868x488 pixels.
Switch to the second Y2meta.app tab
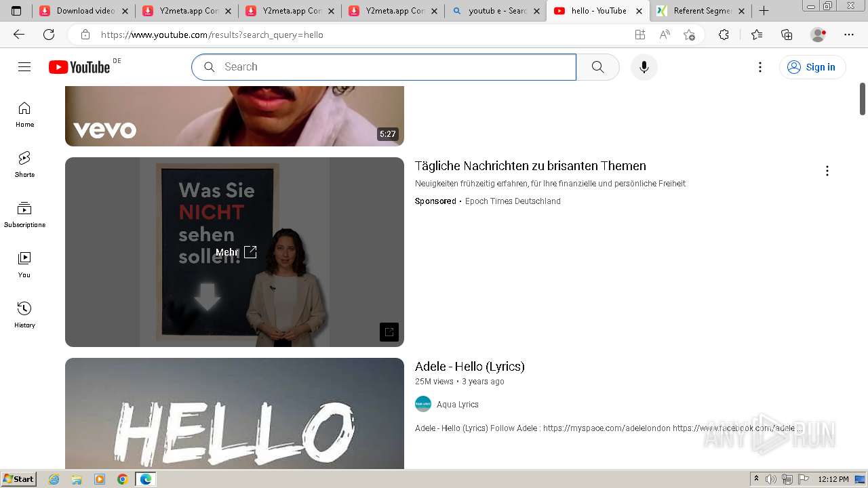[290, 11]
